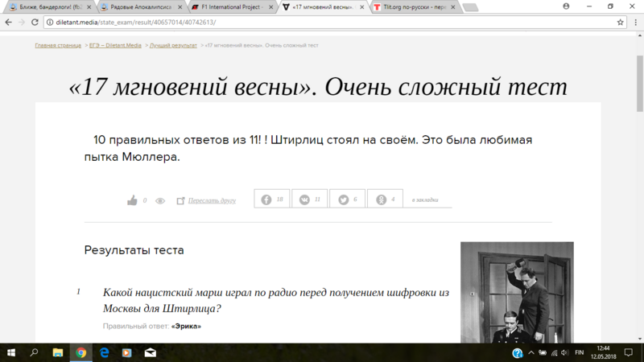Open 'ЕГЭ – Diletant.Media' breadcrumb link
Screen dimensions: 644x362
115,46
